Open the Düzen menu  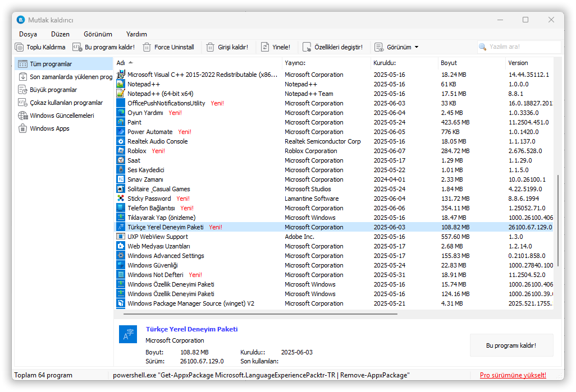coord(60,34)
